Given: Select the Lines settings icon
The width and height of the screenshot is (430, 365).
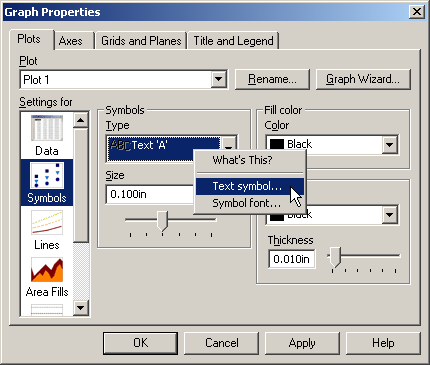Looking at the screenshot, I should [x=47, y=230].
